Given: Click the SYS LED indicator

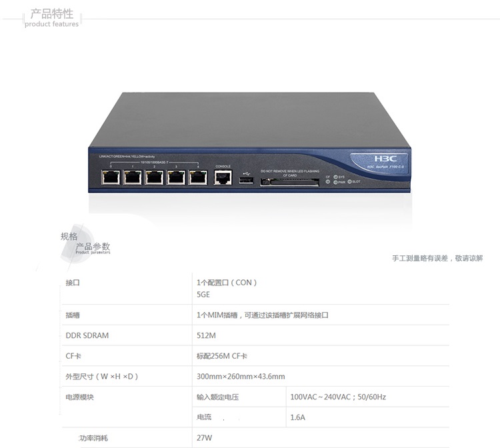Looking at the screenshot, I should 335,177.
